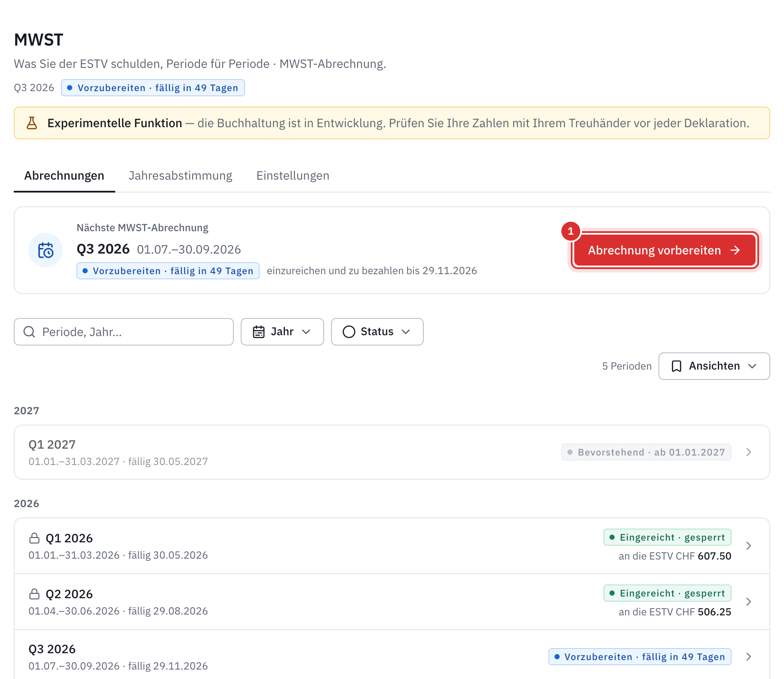Click the date range 01.04.–30.06.2026

74,611
